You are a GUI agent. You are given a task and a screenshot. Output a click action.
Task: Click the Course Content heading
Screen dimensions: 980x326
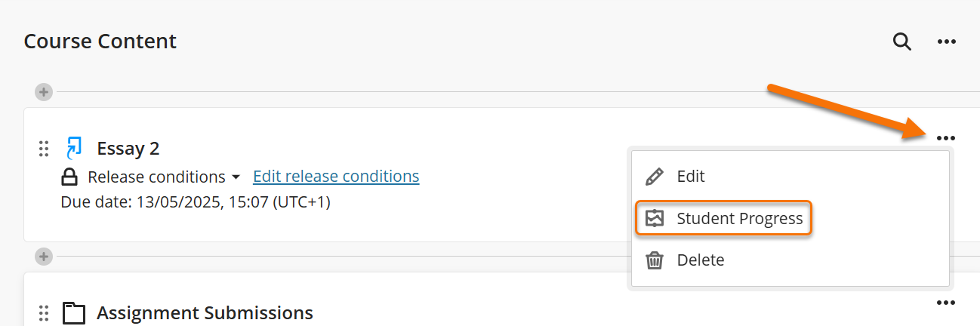click(100, 41)
